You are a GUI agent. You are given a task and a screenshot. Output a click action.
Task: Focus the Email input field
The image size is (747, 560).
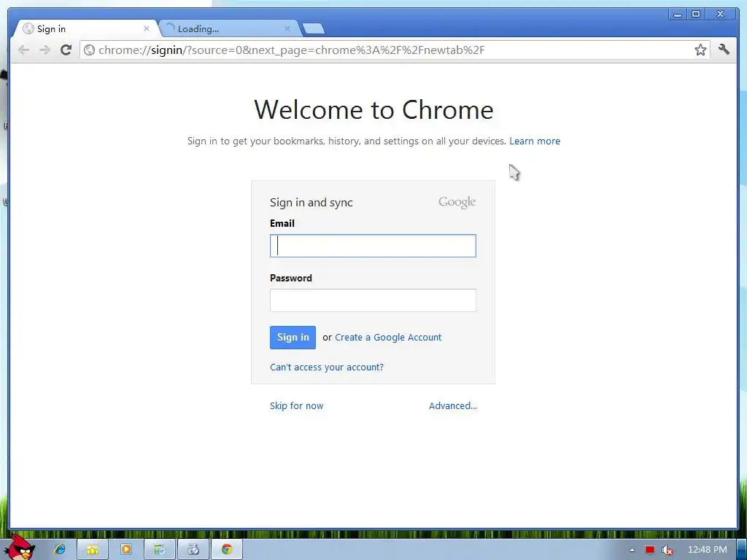[x=373, y=246]
